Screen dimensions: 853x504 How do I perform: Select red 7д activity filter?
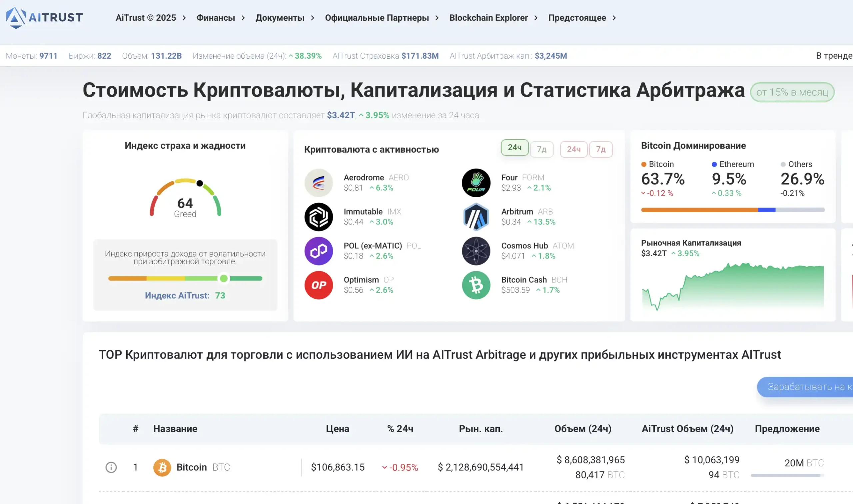coord(601,149)
